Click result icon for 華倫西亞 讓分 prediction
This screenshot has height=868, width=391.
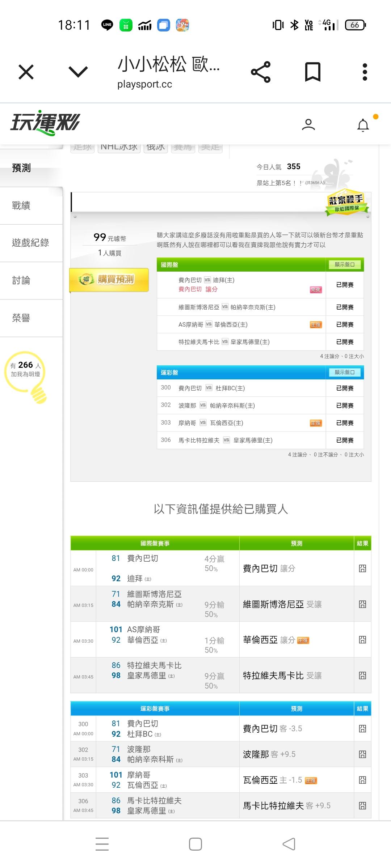coord(362,640)
